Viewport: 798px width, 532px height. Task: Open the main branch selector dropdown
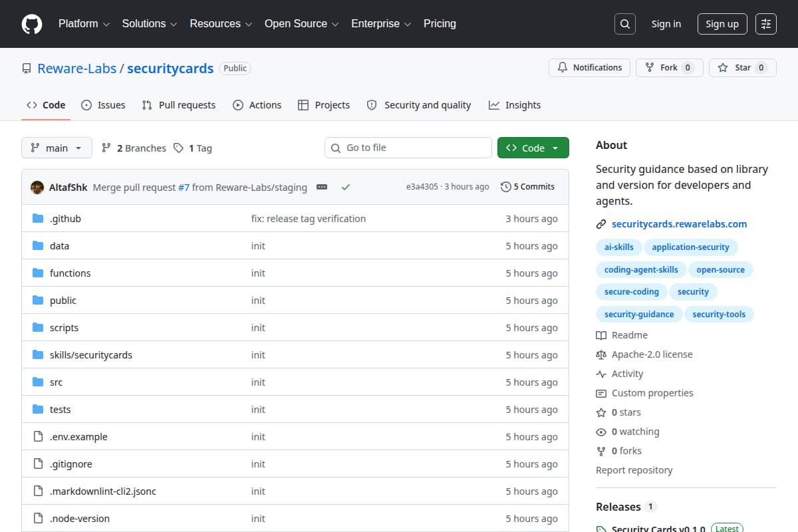57,148
